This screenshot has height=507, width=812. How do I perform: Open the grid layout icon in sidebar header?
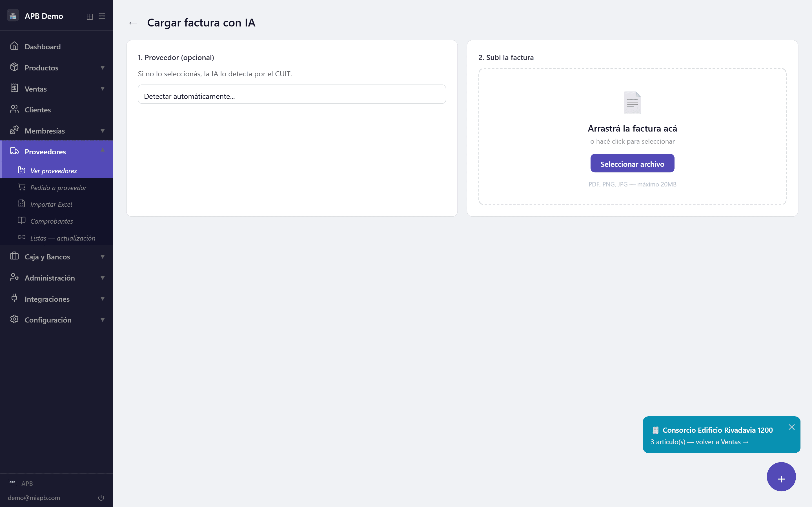(90, 16)
